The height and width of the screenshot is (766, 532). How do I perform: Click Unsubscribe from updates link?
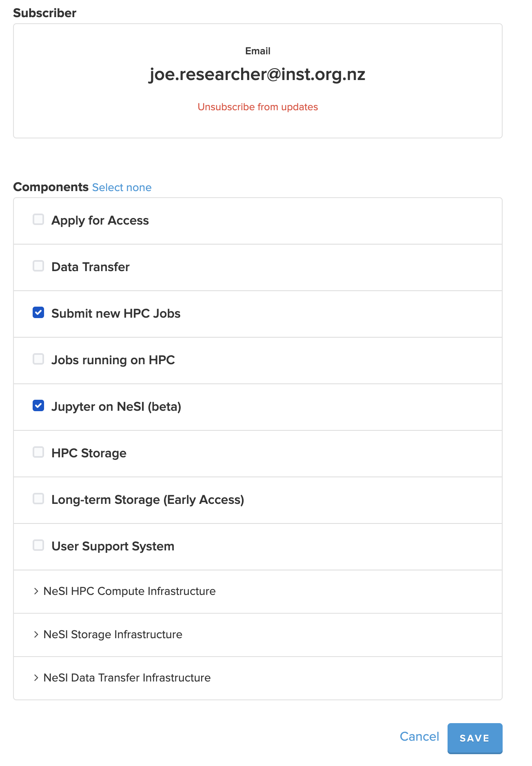[x=257, y=107]
